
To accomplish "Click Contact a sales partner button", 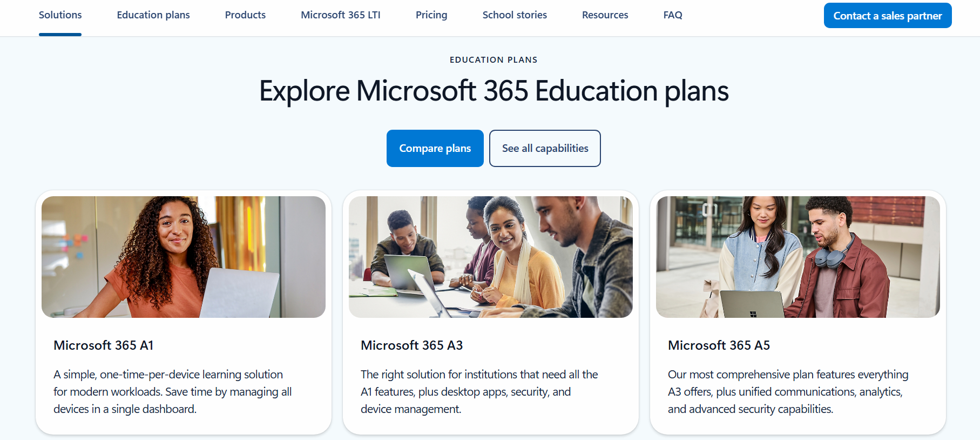I will click(888, 16).
